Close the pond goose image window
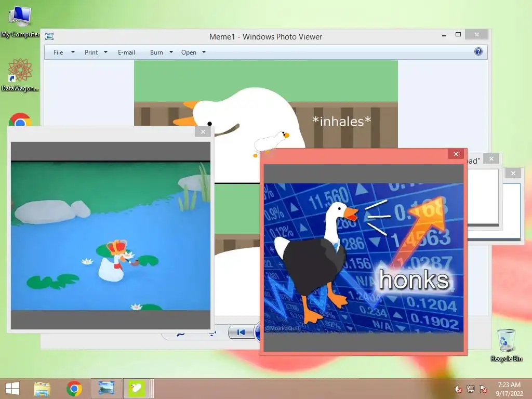 point(203,131)
